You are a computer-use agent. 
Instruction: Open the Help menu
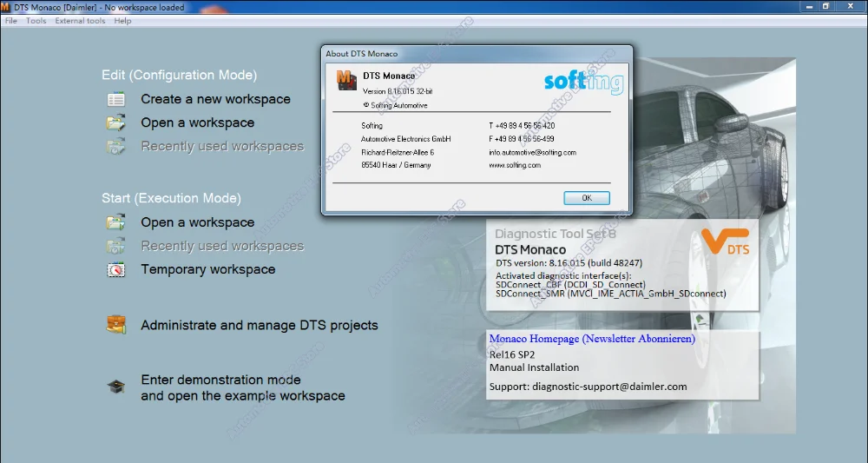point(123,21)
